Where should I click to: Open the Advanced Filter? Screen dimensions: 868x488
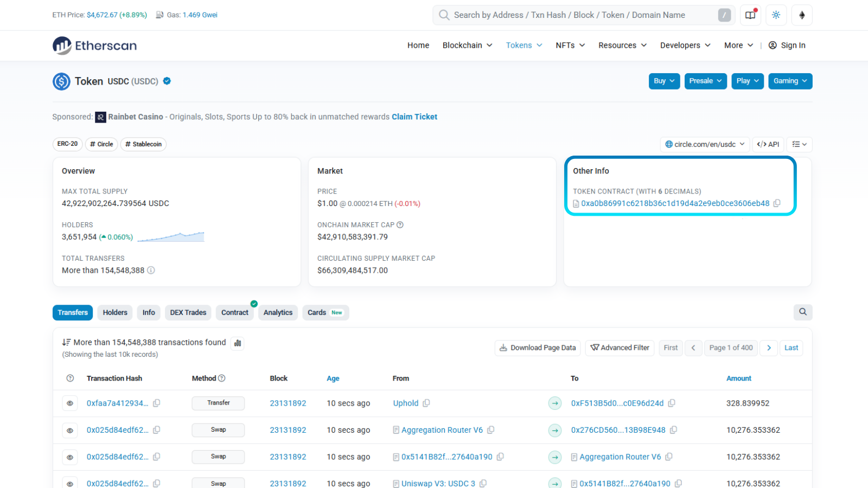coord(620,348)
